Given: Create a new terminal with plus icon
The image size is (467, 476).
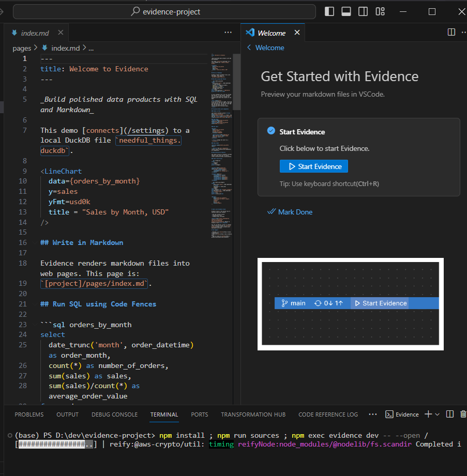Looking at the screenshot, I should tap(428, 414).
